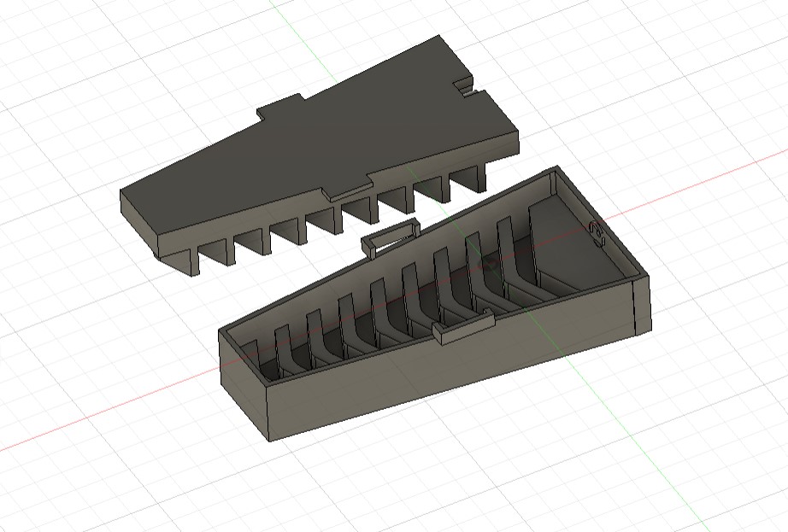Select the small round bump on box floor
This screenshot has height=532, width=788.
pyautogui.click(x=489, y=265)
